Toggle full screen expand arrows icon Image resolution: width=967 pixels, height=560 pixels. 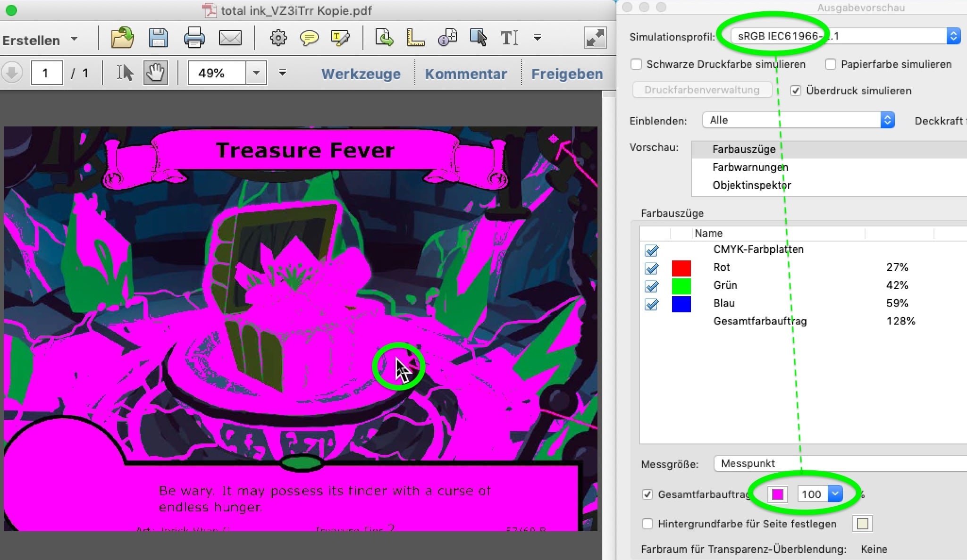tap(595, 38)
